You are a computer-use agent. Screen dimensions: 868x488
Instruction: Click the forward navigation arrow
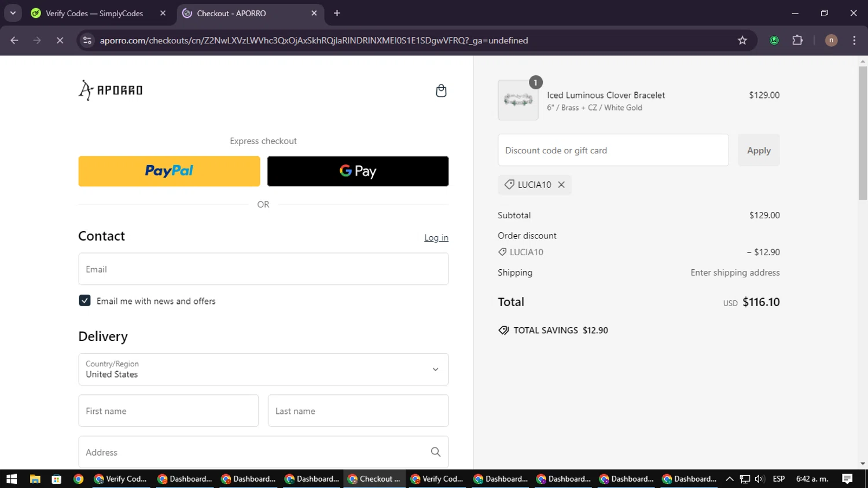click(x=37, y=41)
